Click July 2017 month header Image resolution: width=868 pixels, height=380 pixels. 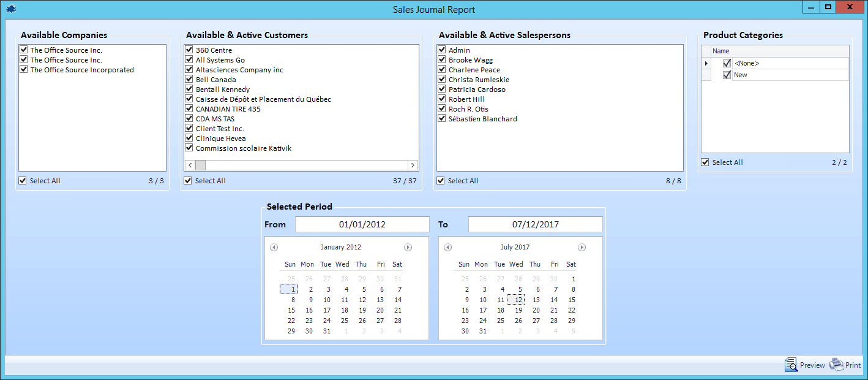514,248
